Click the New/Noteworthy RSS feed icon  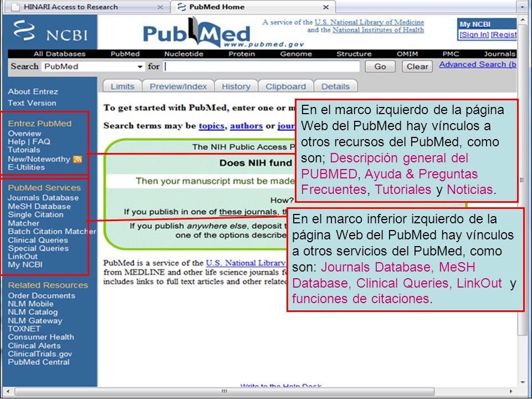tap(78, 159)
